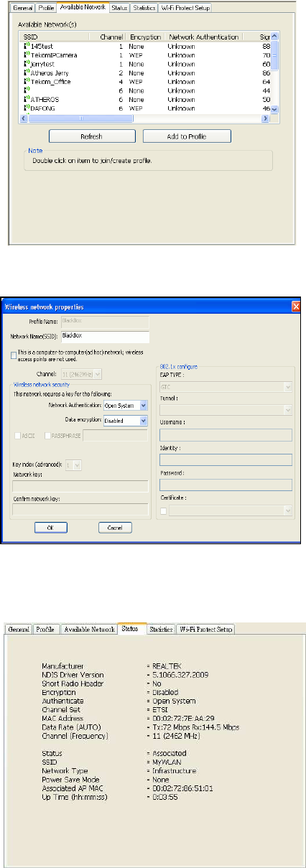
Task: Click the DAFONG network signal icon
Action: [x=26, y=108]
